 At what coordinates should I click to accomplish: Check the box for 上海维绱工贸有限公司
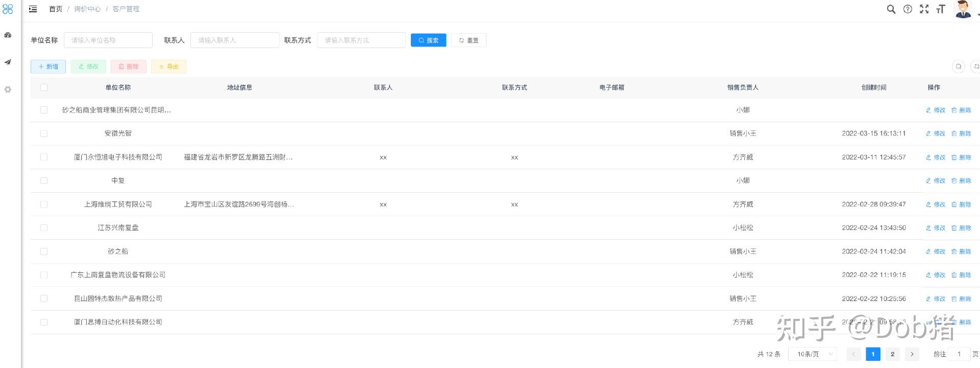tap(44, 204)
